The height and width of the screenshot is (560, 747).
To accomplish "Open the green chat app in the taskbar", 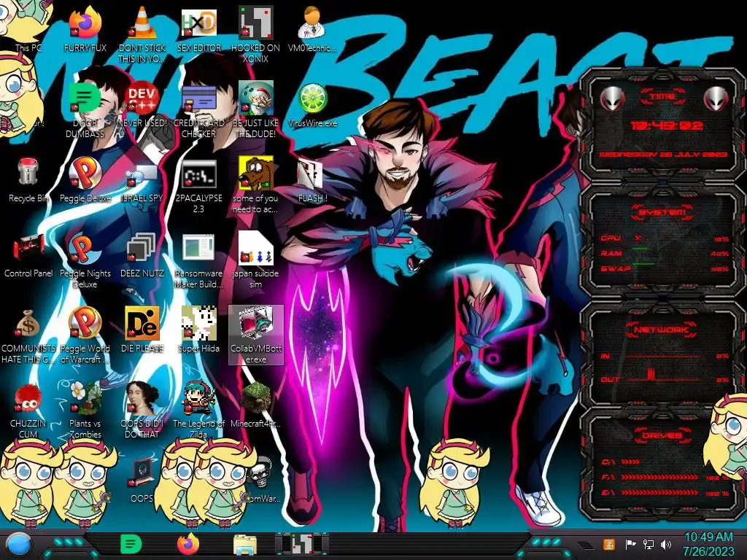I will (x=131, y=544).
